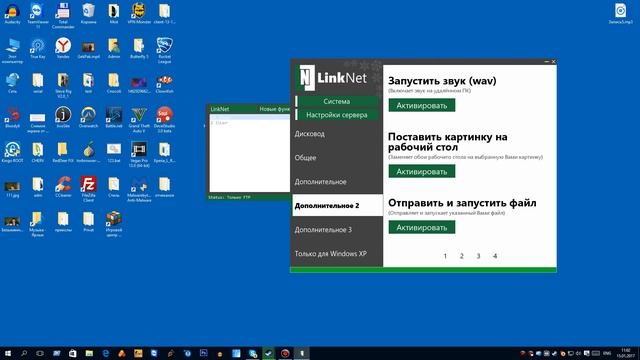Open the Tor onion desktop icon

pyautogui.click(x=89, y=152)
